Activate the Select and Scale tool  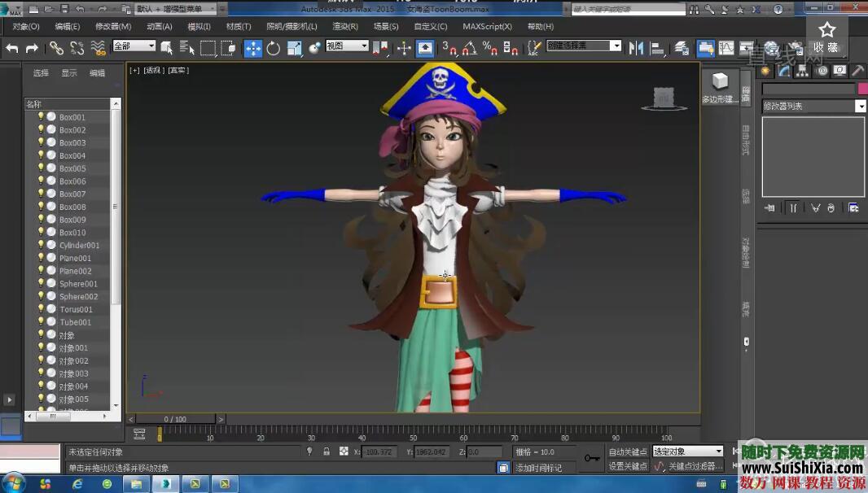pos(295,49)
